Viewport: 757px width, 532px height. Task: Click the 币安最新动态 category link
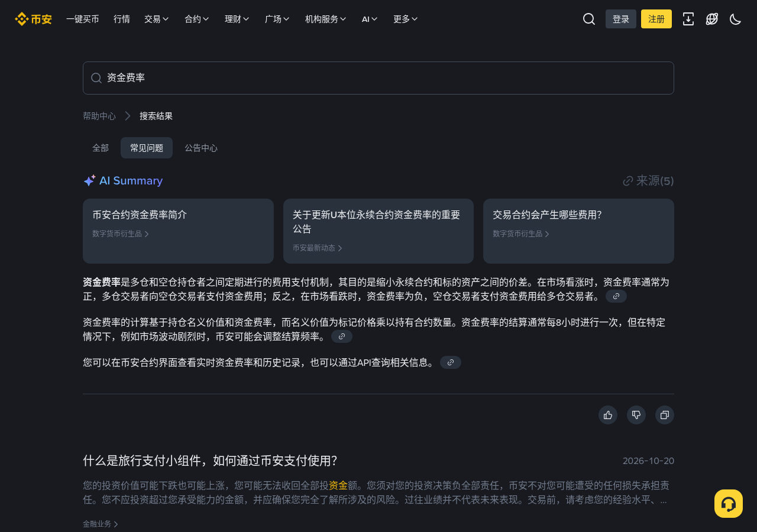pos(318,248)
